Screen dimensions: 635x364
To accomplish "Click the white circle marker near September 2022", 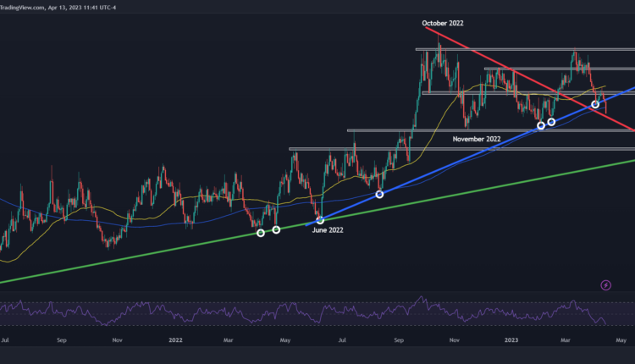I will 379,194.
